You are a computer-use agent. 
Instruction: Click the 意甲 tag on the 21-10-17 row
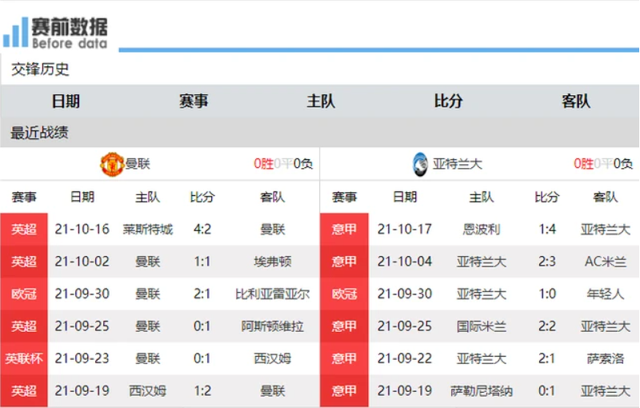click(344, 229)
